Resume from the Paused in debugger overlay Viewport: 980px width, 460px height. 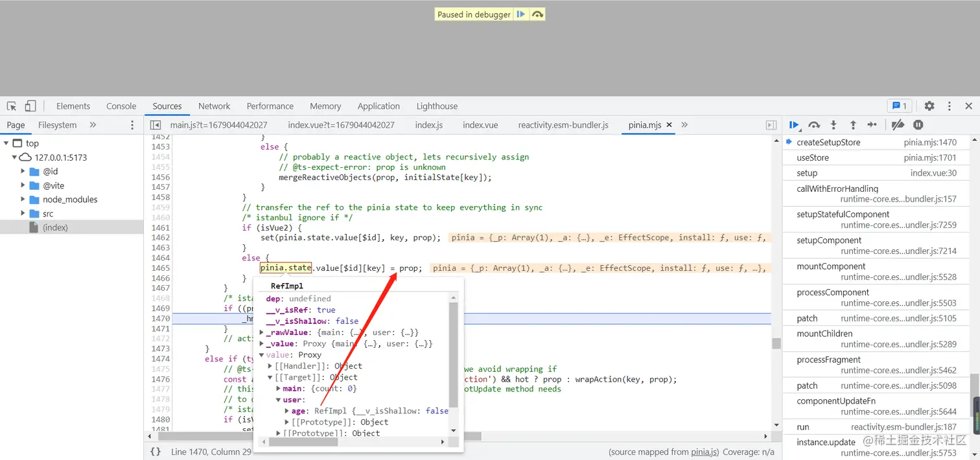tap(521, 14)
